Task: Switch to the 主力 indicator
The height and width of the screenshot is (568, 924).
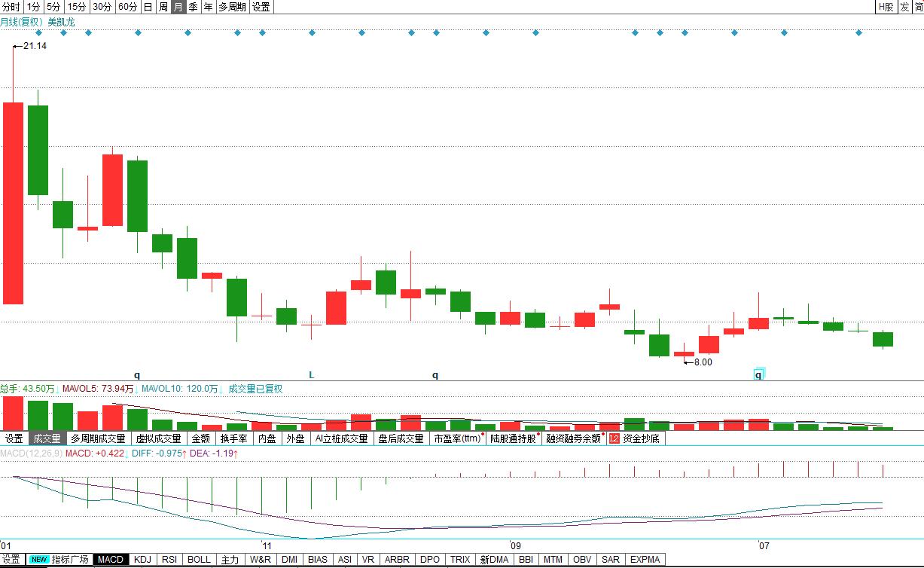Action: (230, 560)
